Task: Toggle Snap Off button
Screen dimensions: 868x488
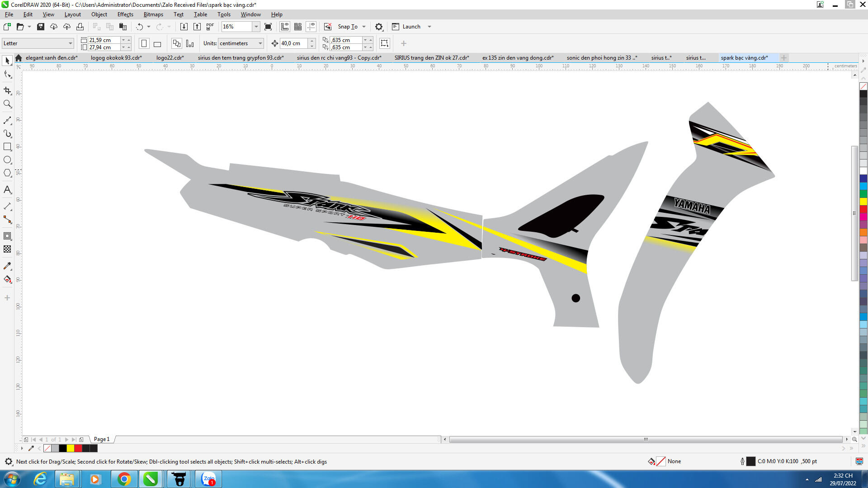Action: (328, 27)
